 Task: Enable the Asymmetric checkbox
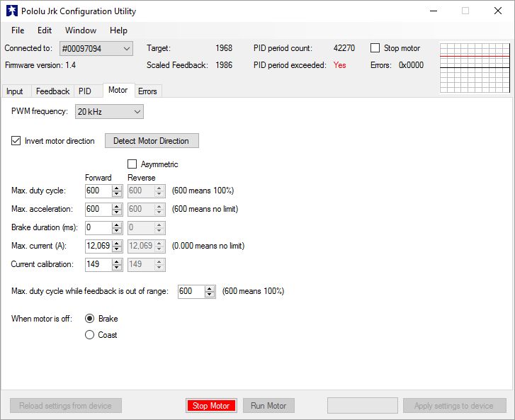[x=132, y=164]
